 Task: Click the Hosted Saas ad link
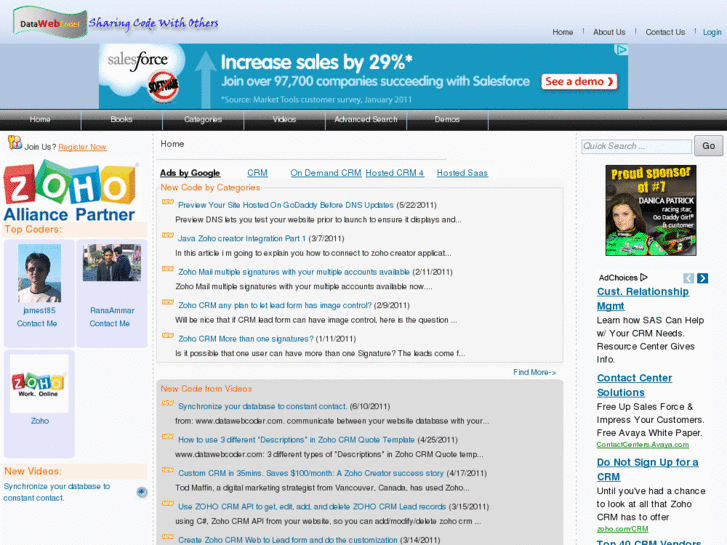point(462,173)
